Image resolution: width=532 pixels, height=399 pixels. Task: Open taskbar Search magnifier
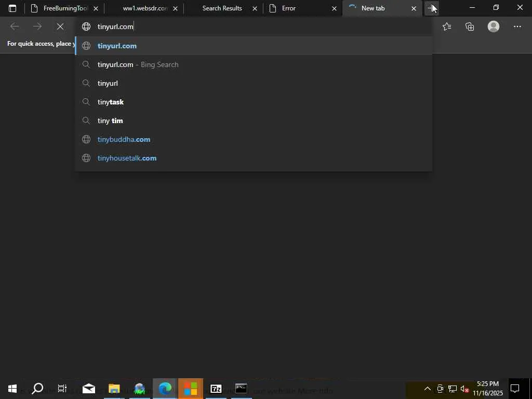pos(37,389)
